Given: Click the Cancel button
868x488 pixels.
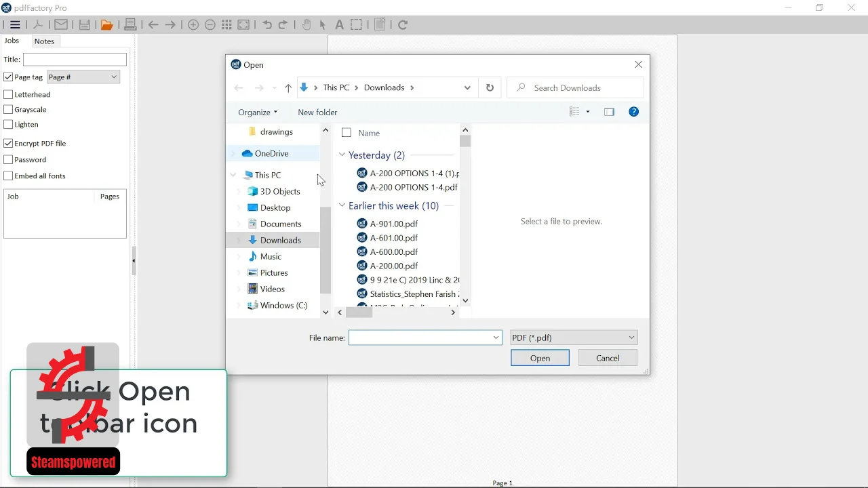Looking at the screenshot, I should 608,358.
